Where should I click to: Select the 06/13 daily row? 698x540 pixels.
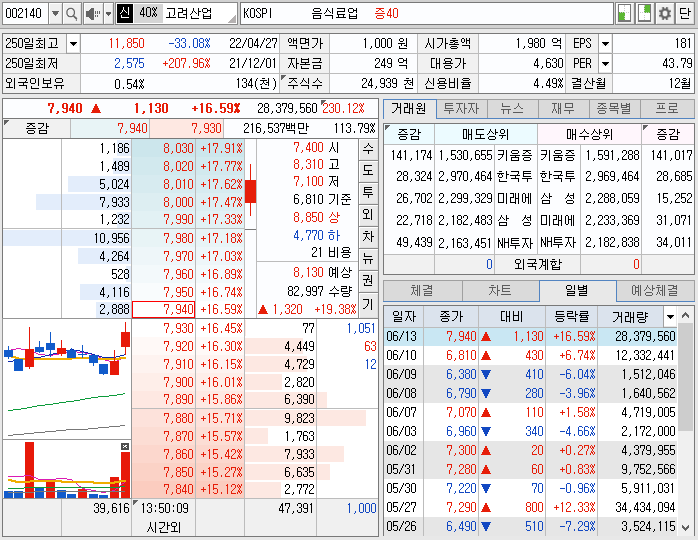tap(531, 337)
